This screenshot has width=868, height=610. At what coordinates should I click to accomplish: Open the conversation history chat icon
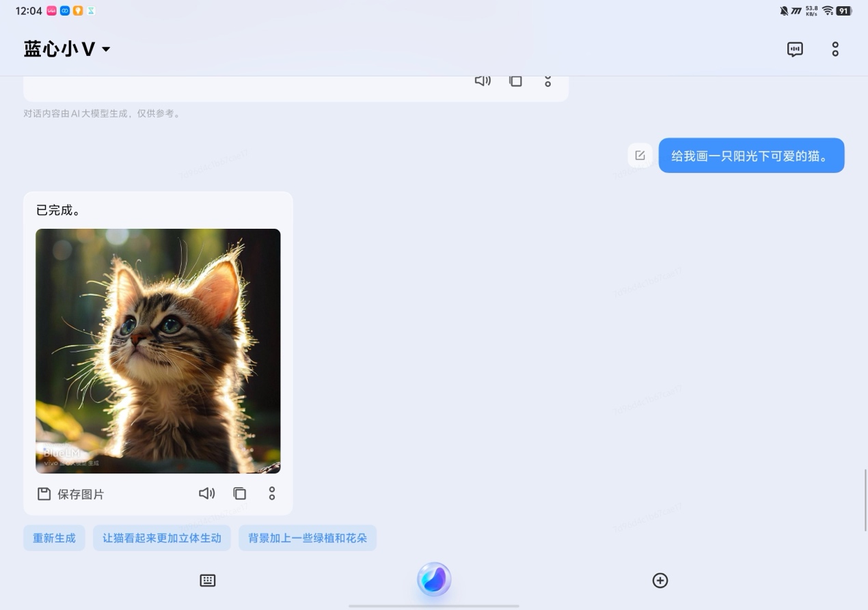point(794,49)
